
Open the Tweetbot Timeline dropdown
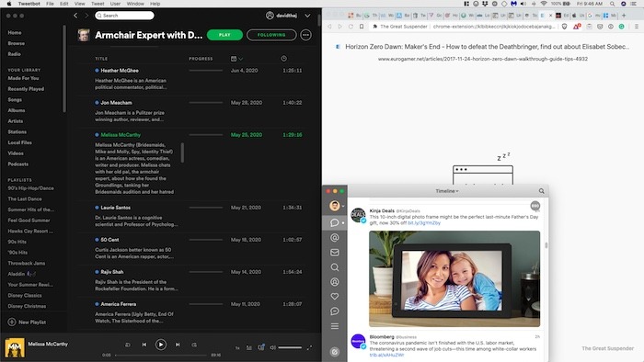point(447,191)
